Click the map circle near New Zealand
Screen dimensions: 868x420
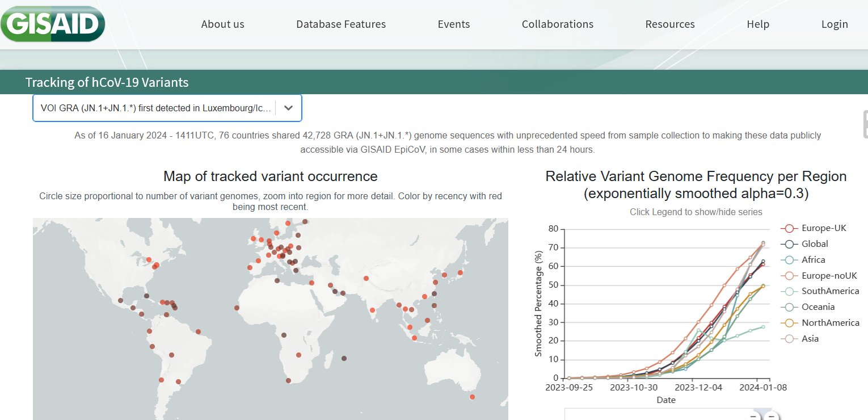tap(472, 397)
